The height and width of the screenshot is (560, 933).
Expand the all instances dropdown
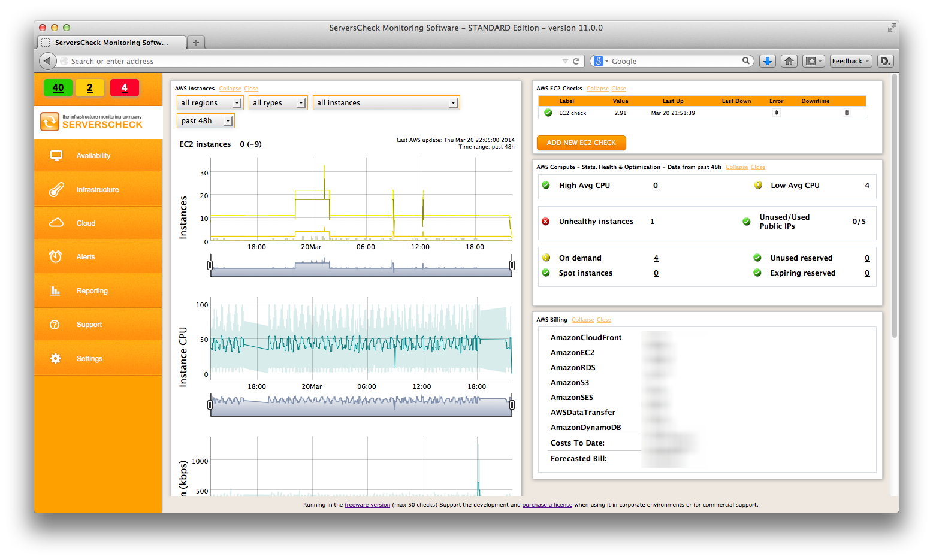(x=386, y=102)
